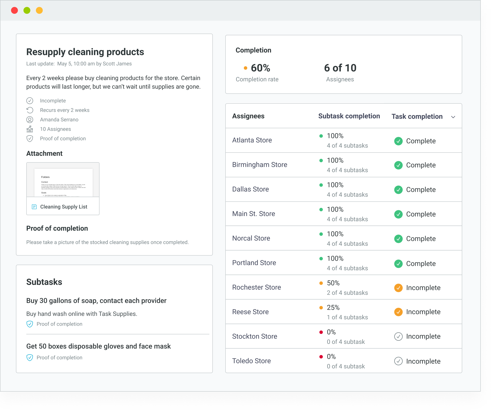Open the attachment preview thumbnail
The height and width of the screenshot is (420, 504).
point(63,180)
